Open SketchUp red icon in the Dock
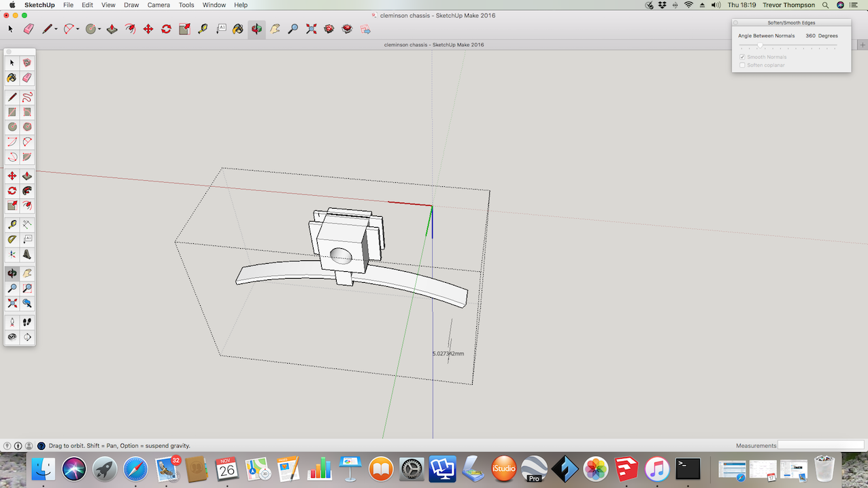The height and width of the screenshot is (488, 868). pos(627,469)
